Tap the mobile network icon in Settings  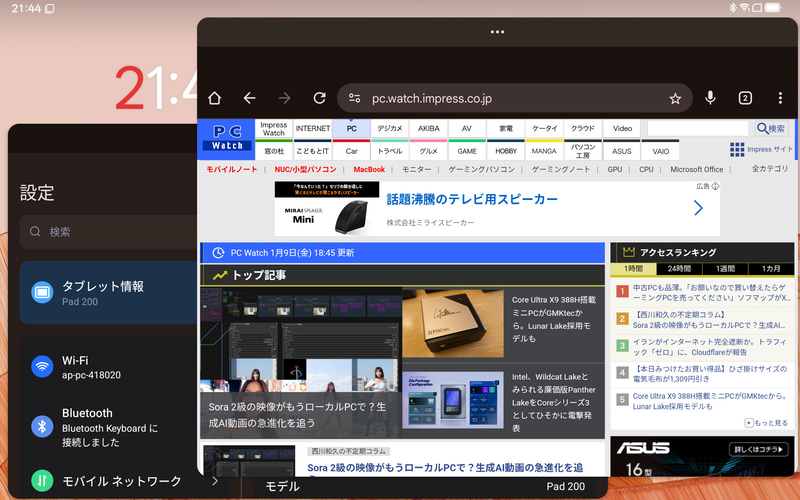[x=42, y=480]
